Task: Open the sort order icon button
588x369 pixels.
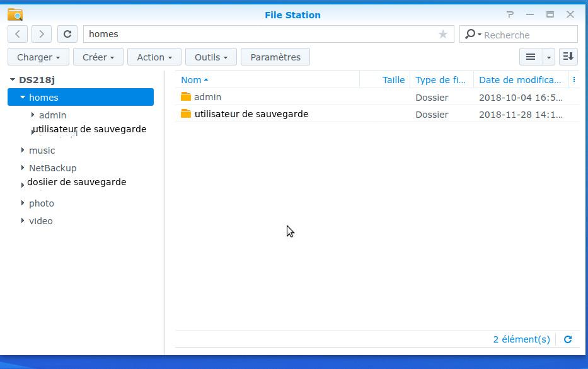Action: pyautogui.click(x=568, y=57)
